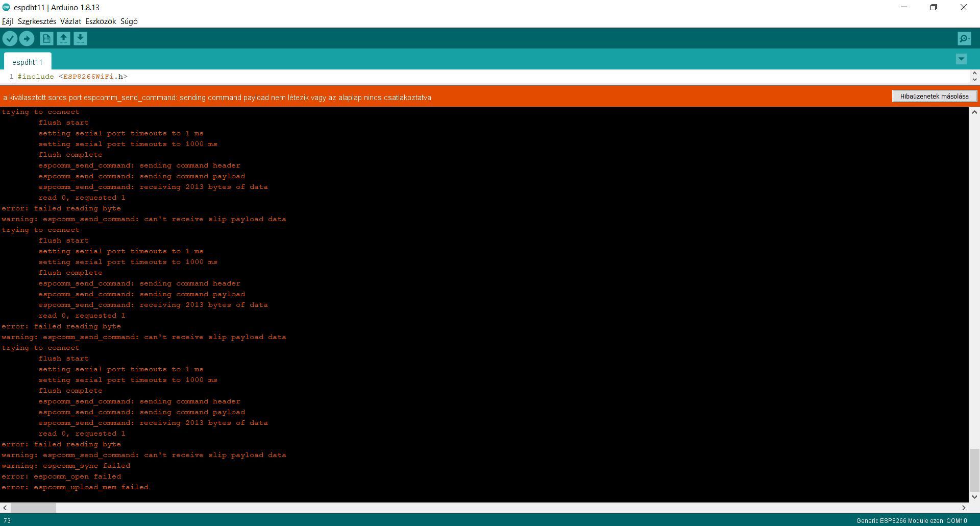
Task: Click 'Generic ESP8266 Module ezen: COM10' status text
Action: (x=912, y=521)
